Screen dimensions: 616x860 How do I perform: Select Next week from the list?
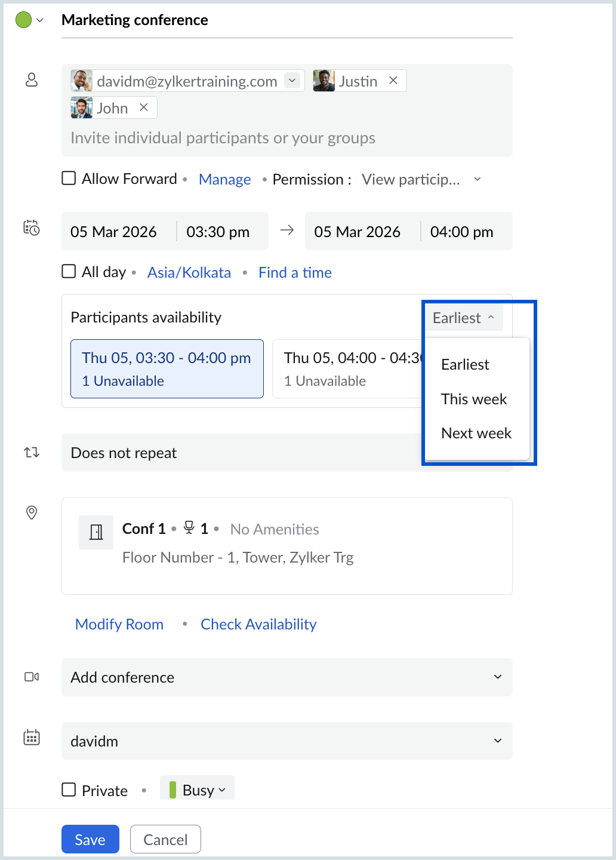point(476,433)
